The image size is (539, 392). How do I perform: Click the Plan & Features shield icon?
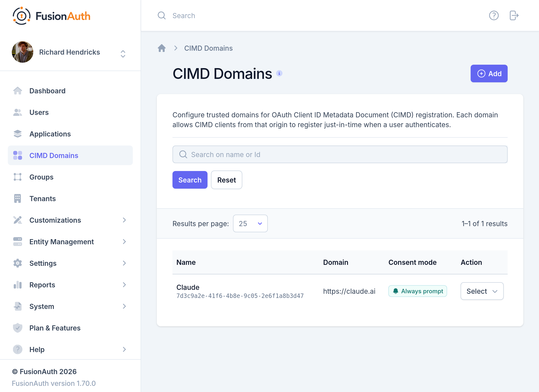pyautogui.click(x=18, y=328)
